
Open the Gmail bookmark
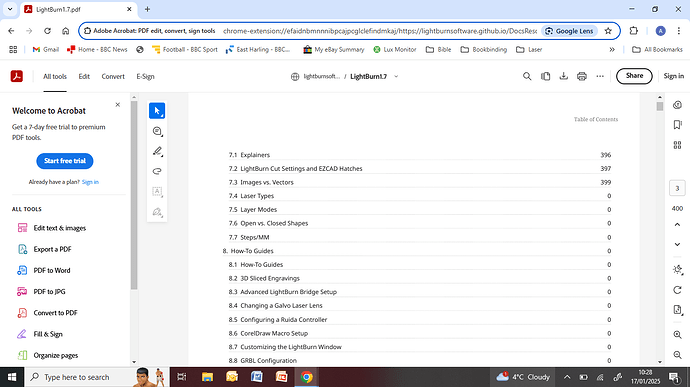click(46, 50)
